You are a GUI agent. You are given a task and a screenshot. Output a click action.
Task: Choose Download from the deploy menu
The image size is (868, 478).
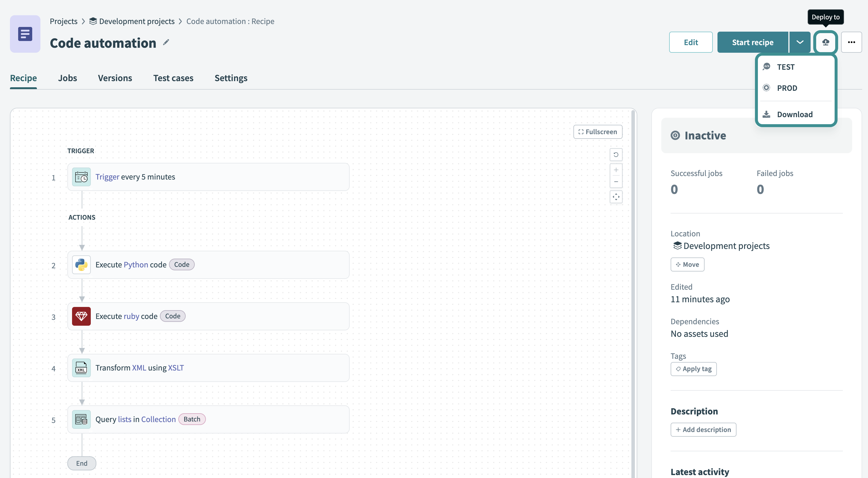tap(794, 114)
